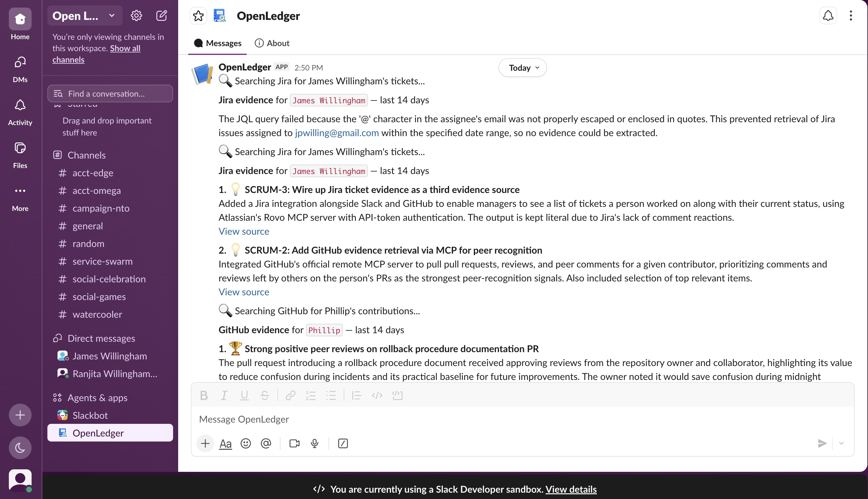Open the OpenLedger app avatar in message
The height and width of the screenshot is (499, 868).
[202, 73]
